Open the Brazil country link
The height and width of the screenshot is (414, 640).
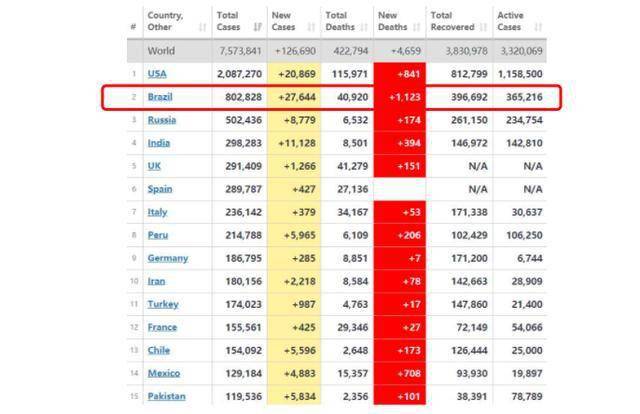160,97
